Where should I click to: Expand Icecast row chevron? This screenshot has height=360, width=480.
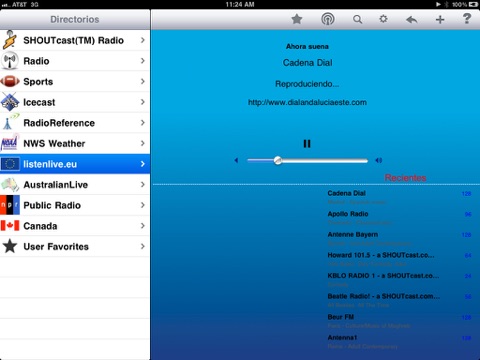click(143, 102)
